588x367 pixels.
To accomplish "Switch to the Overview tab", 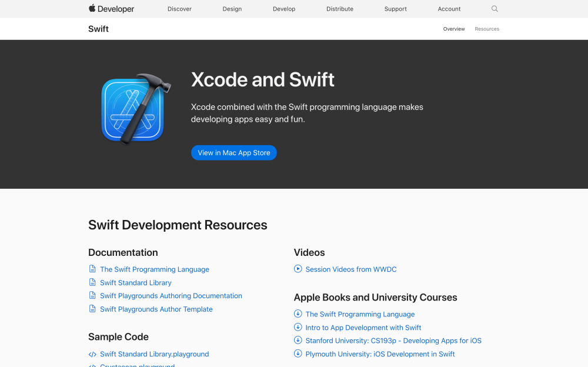I will [x=454, y=29].
